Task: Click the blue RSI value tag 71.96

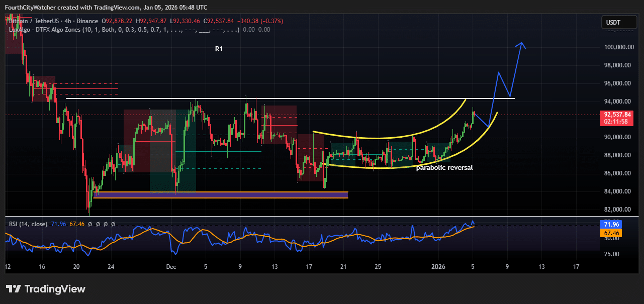Action: pyautogui.click(x=611, y=224)
